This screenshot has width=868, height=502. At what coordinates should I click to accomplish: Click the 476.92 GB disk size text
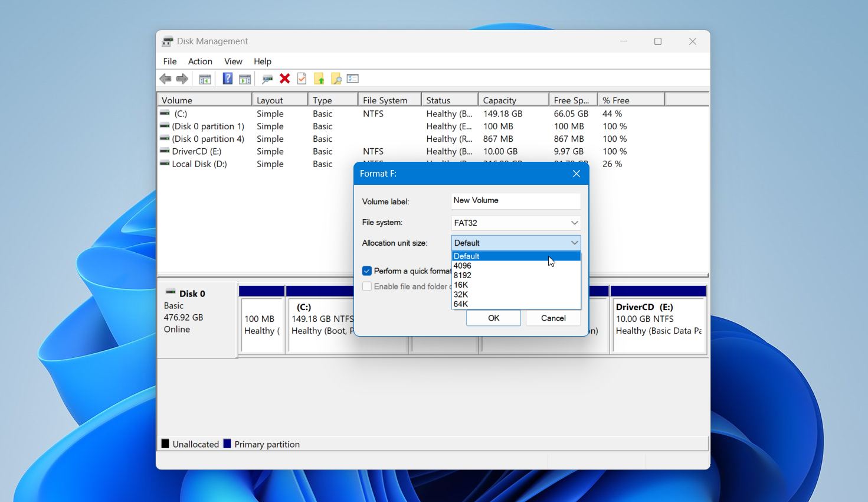[x=184, y=317]
